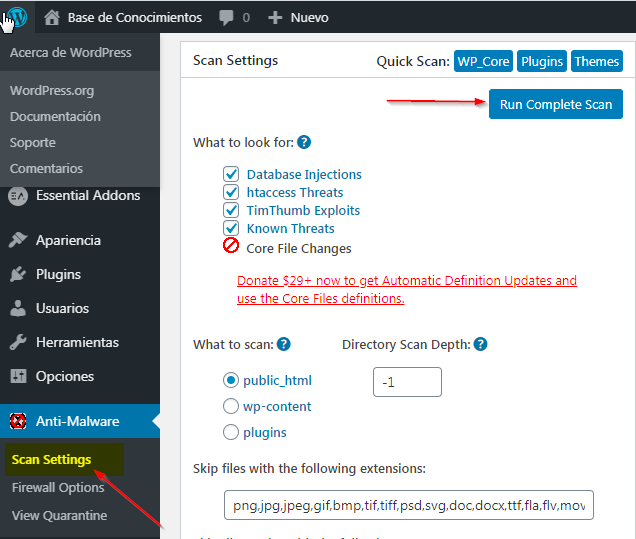636x539 pixels.
Task: Click the WP_Core quick scan button
Action: coord(483,61)
